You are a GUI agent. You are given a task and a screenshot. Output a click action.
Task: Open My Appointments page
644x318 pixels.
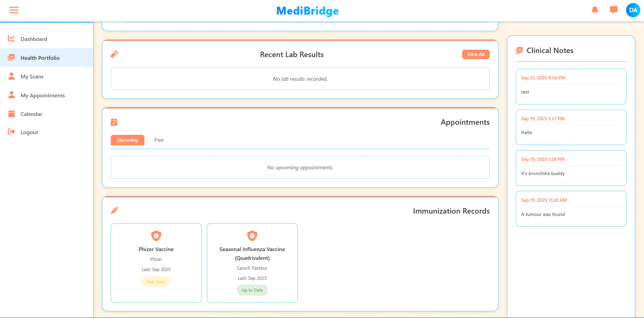point(43,95)
